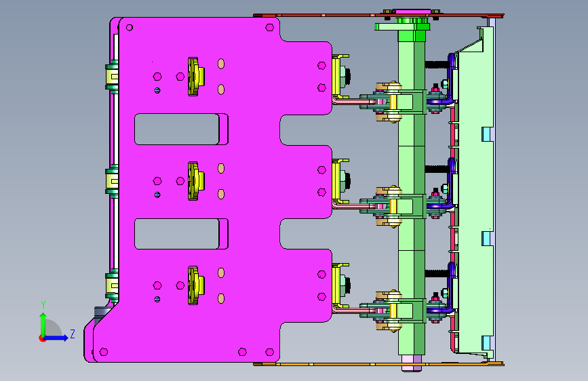588x381 pixels.
Task: Select the lowest cyan block on right panel
Action: click(x=486, y=343)
